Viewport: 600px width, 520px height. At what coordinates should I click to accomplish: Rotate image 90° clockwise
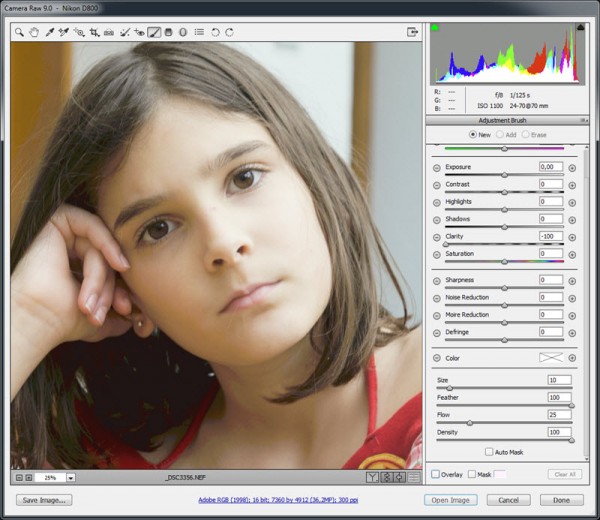(x=230, y=33)
